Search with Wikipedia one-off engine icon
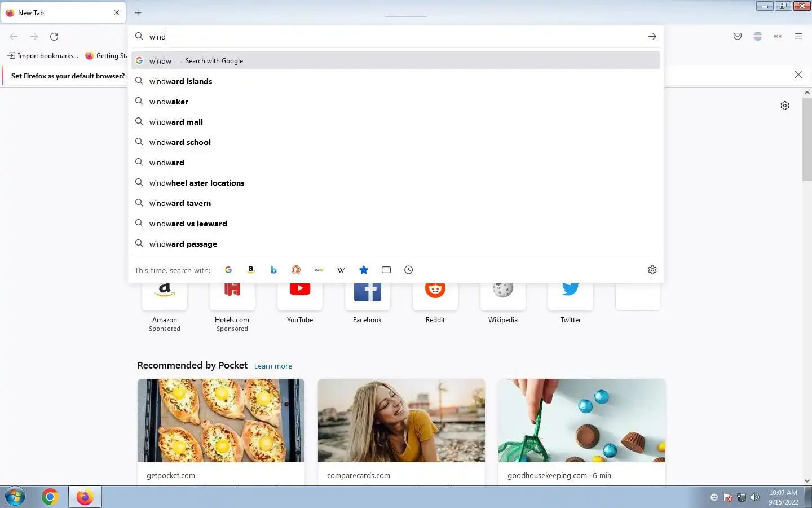The height and width of the screenshot is (508, 812). (x=341, y=270)
